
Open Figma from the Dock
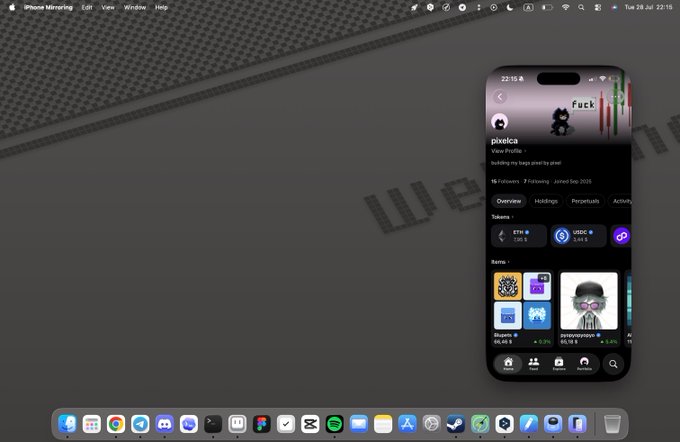click(262, 424)
